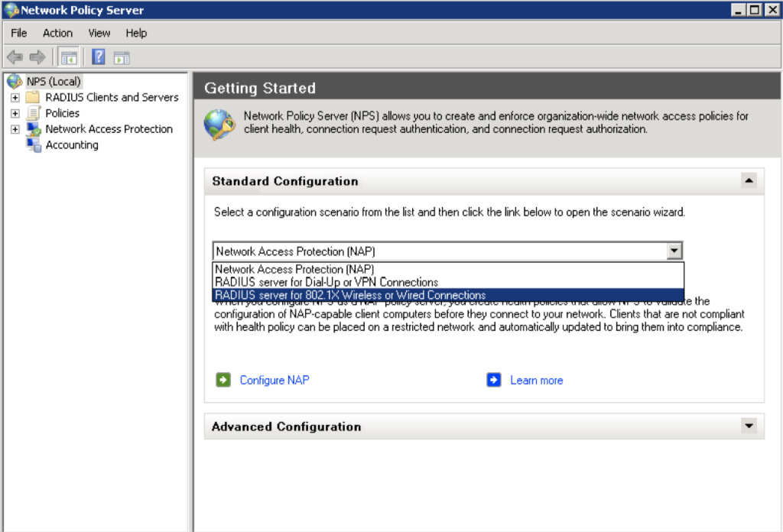Collapse the Standard Configuration section

tap(749, 180)
